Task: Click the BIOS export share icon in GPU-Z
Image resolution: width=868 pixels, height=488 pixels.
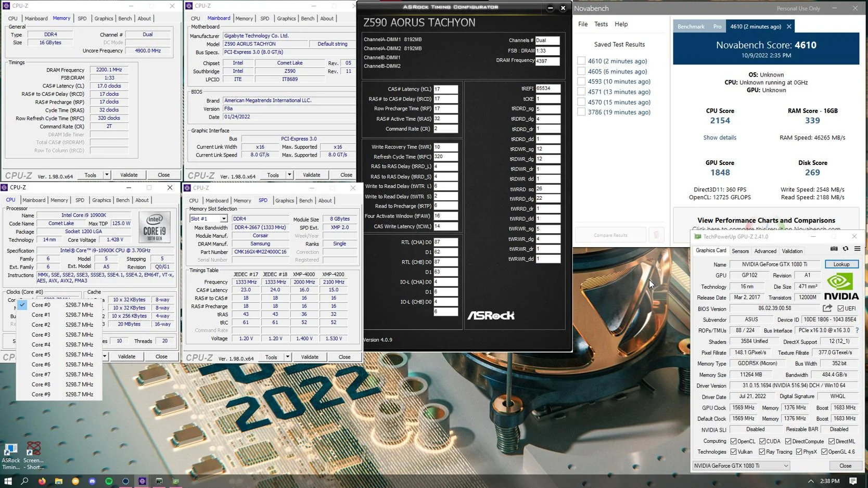Action: click(827, 309)
